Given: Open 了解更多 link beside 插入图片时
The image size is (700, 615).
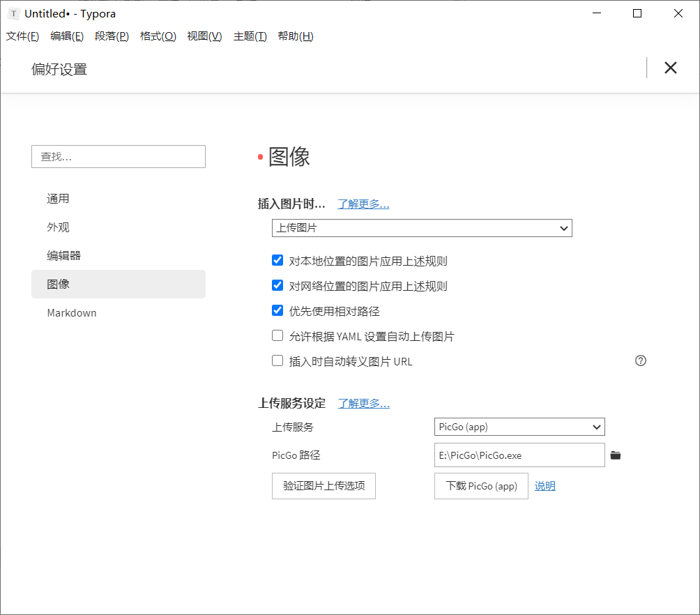Looking at the screenshot, I should (x=363, y=204).
